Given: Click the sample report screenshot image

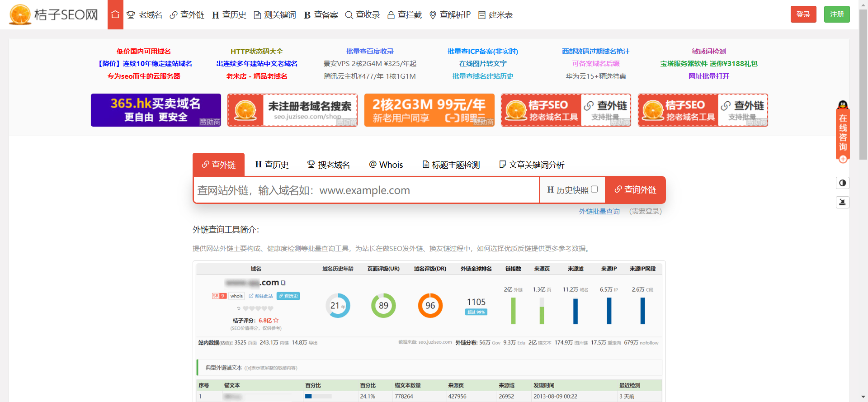Looking at the screenshot, I should [429, 331].
